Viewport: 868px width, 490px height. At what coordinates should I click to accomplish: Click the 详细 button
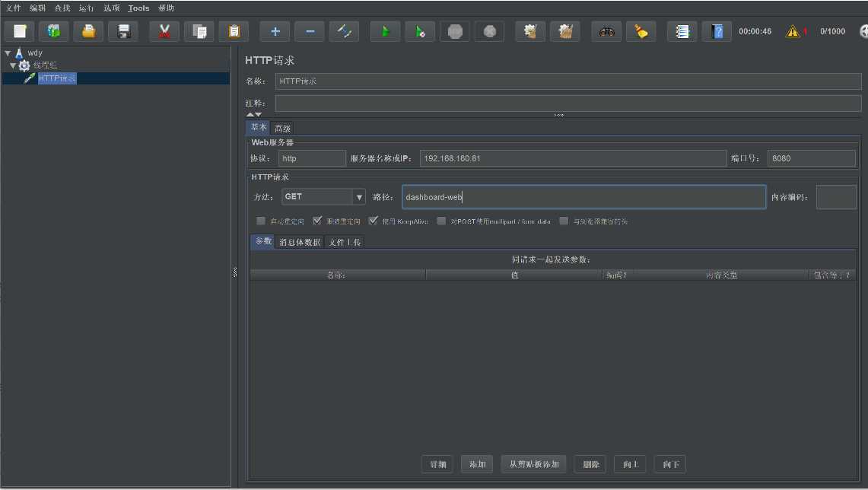tap(438, 464)
